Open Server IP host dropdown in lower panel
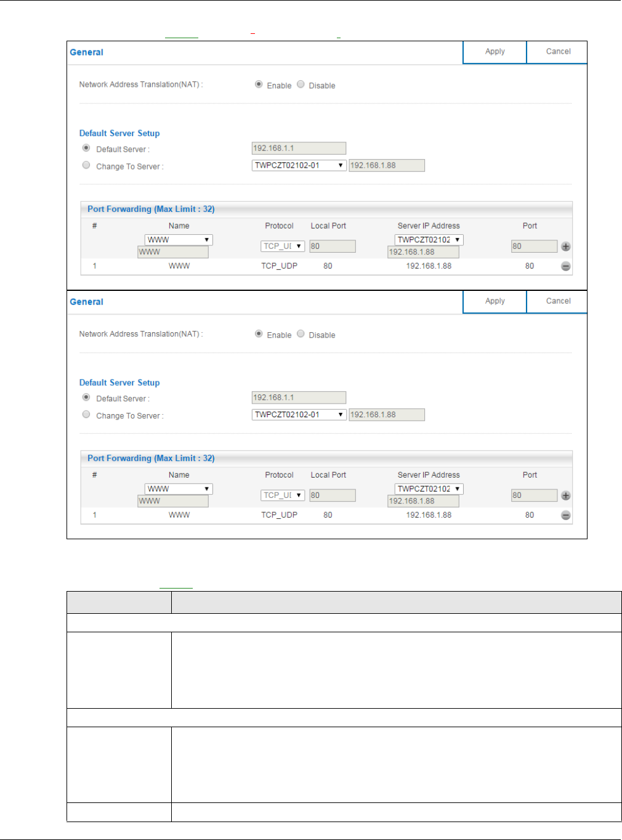 [x=429, y=489]
